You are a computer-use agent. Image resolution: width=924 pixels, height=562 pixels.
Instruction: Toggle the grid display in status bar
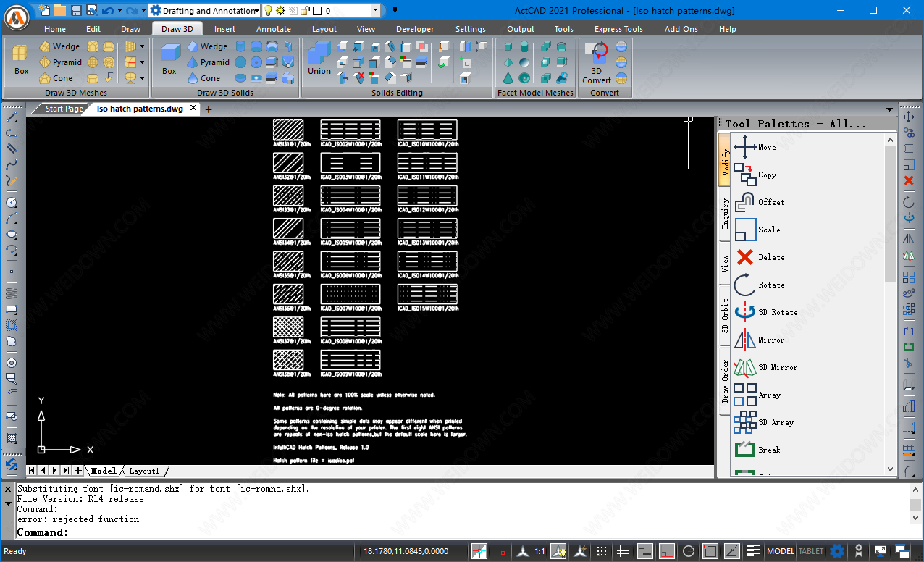click(x=623, y=551)
